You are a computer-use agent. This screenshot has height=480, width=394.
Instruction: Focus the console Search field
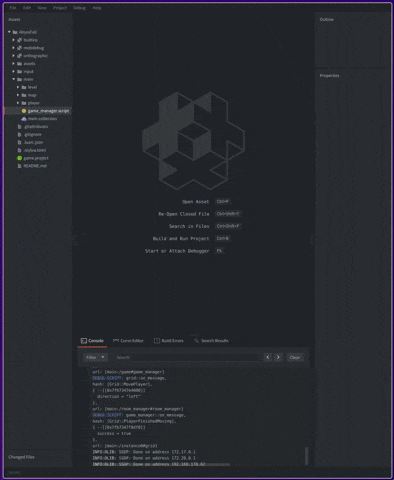click(188, 357)
